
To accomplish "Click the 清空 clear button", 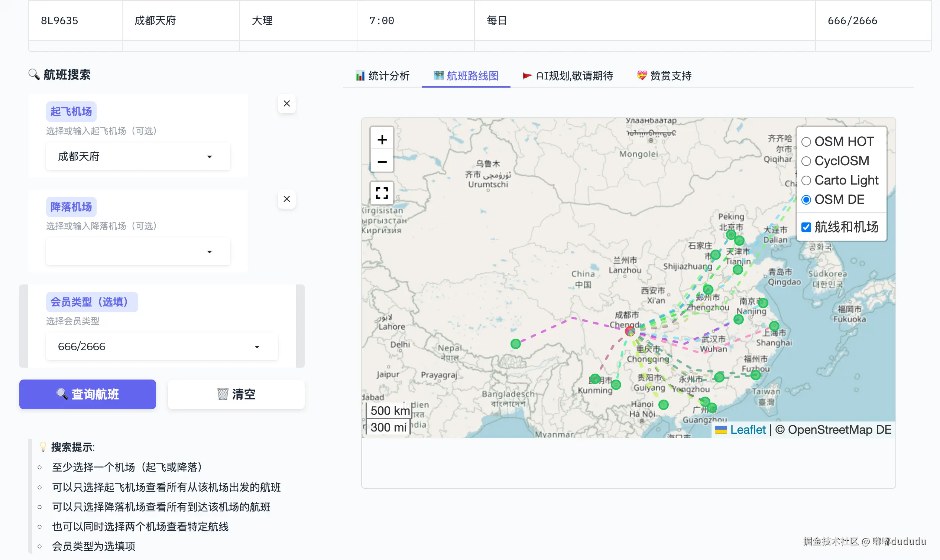I will [236, 394].
